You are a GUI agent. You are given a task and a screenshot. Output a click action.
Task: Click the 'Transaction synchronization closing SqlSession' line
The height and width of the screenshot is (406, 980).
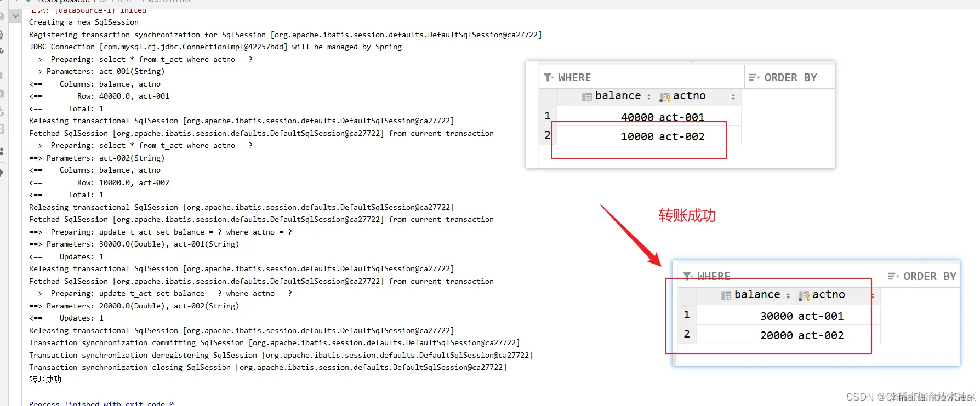click(x=268, y=368)
